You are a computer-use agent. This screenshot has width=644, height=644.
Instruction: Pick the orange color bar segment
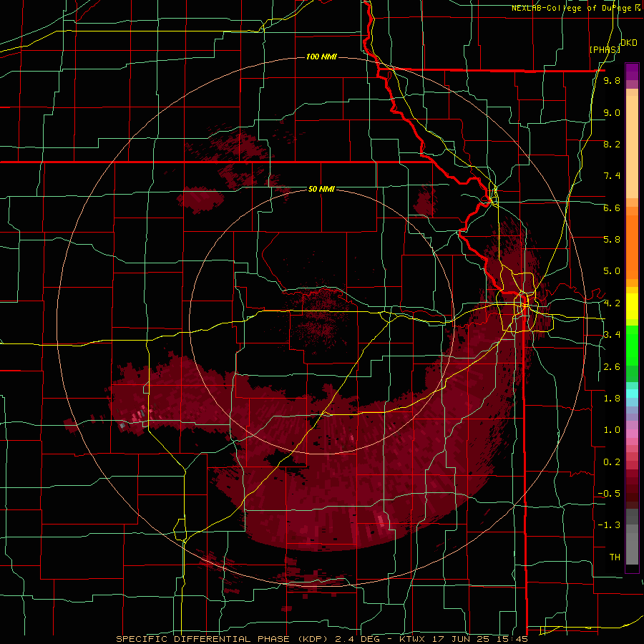click(632, 248)
